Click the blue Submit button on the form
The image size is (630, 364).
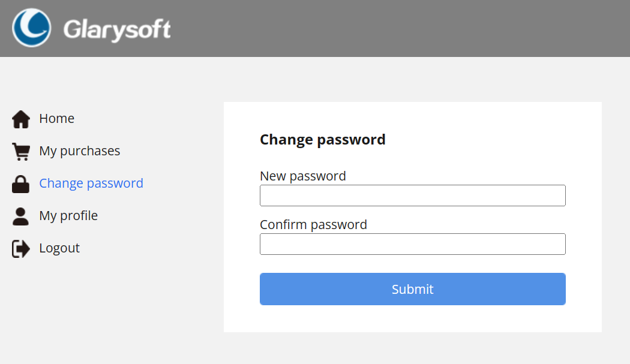pyautogui.click(x=412, y=288)
